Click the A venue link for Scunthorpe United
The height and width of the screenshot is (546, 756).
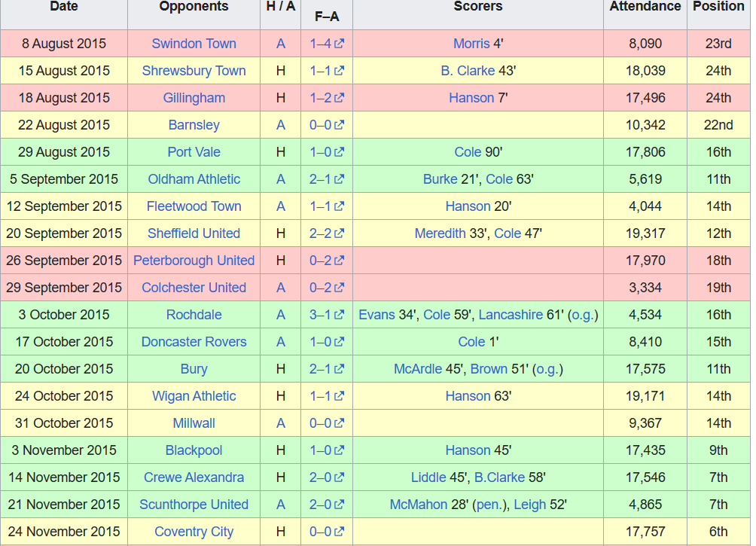[x=281, y=505]
